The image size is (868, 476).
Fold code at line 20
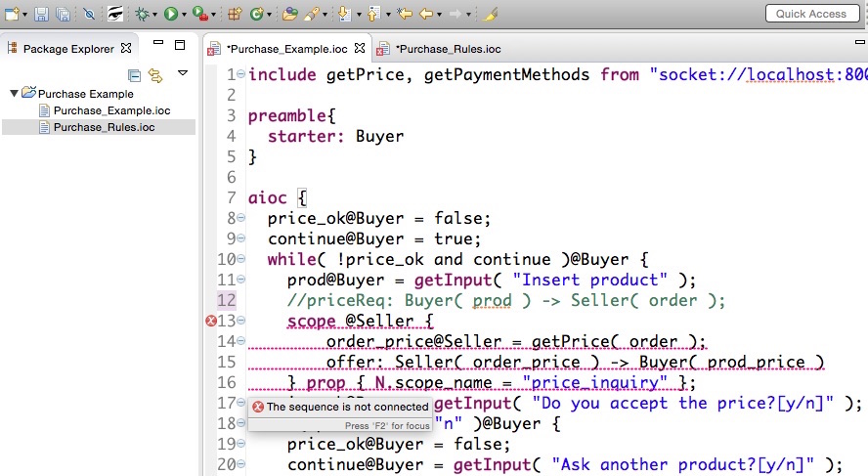[241, 464]
